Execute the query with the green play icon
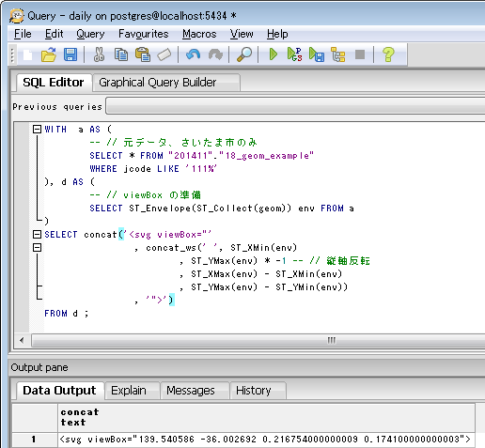 point(274,54)
